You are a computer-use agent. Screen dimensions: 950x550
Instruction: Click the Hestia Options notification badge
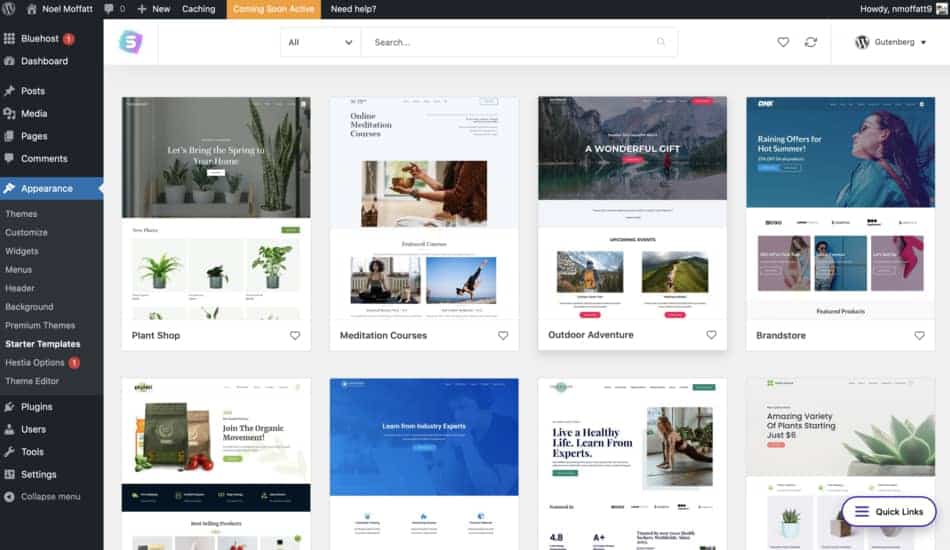point(74,363)
